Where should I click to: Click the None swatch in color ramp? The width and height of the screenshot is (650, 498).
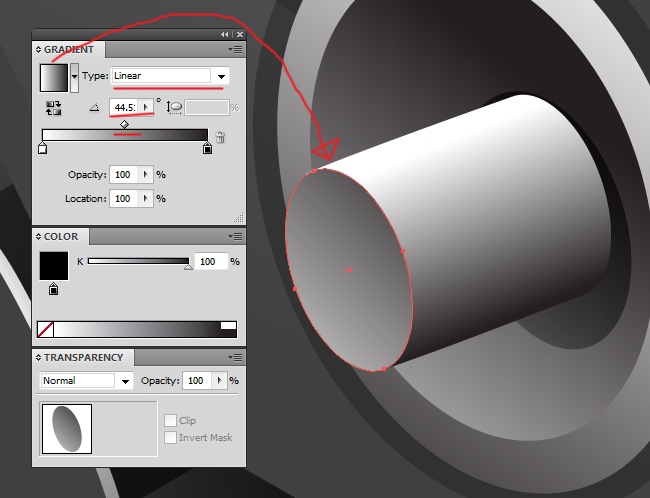pyautogui.click(x=45, y=330)
